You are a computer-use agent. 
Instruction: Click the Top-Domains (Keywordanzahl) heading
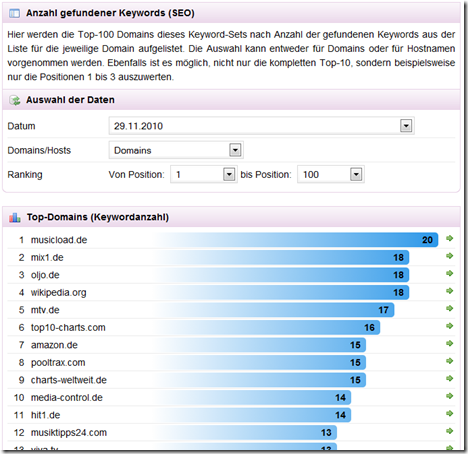coord(98,217)
